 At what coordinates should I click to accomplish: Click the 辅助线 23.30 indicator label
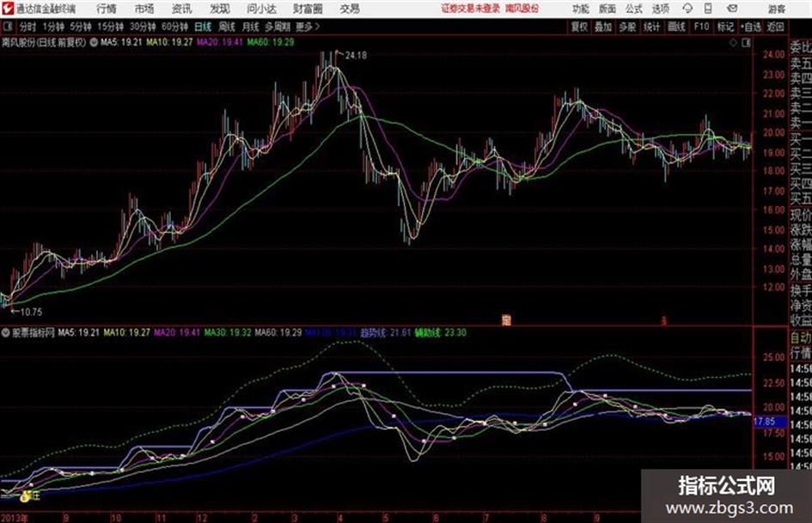point(440,332)
